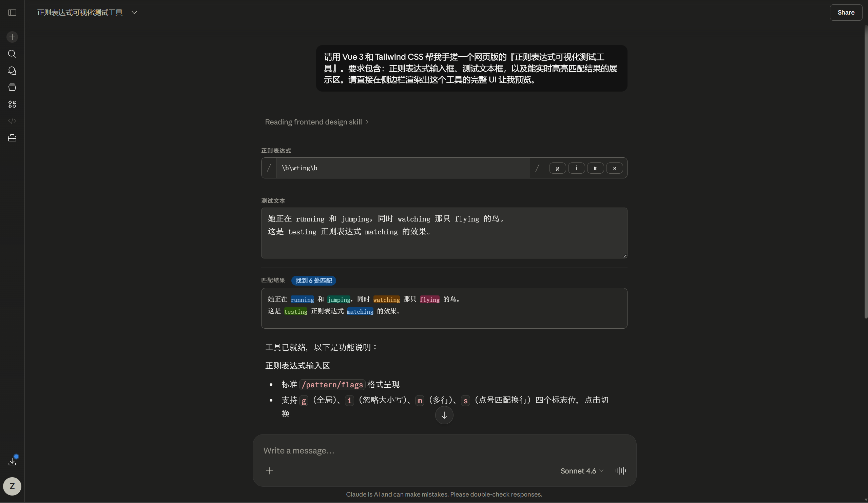Open the chat title dropdown chevron

[x=134, y=13]
